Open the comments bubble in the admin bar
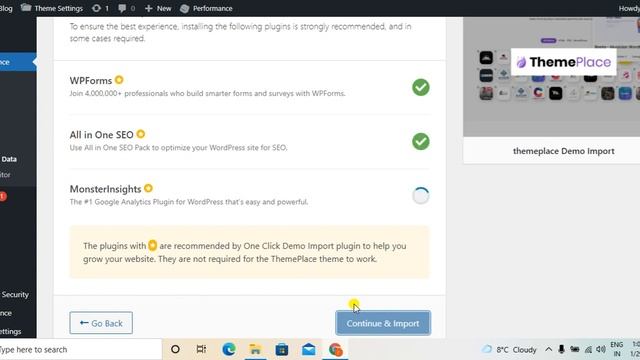 [127, 8]
